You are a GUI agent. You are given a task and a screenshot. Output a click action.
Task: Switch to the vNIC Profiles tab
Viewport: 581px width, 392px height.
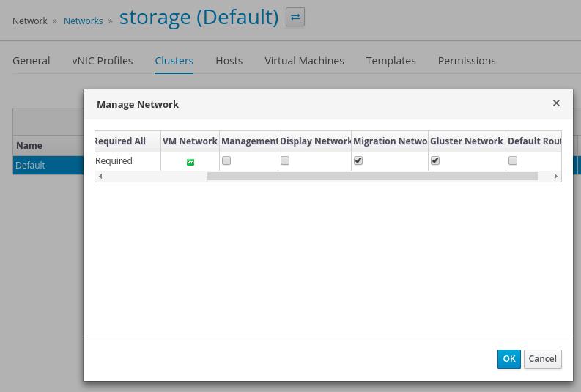coord(103,61)
